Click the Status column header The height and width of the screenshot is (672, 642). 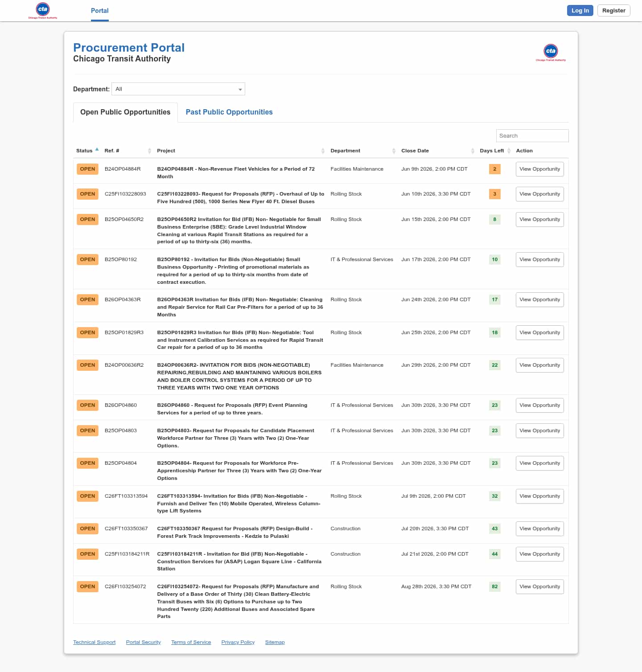click(84, 151)
